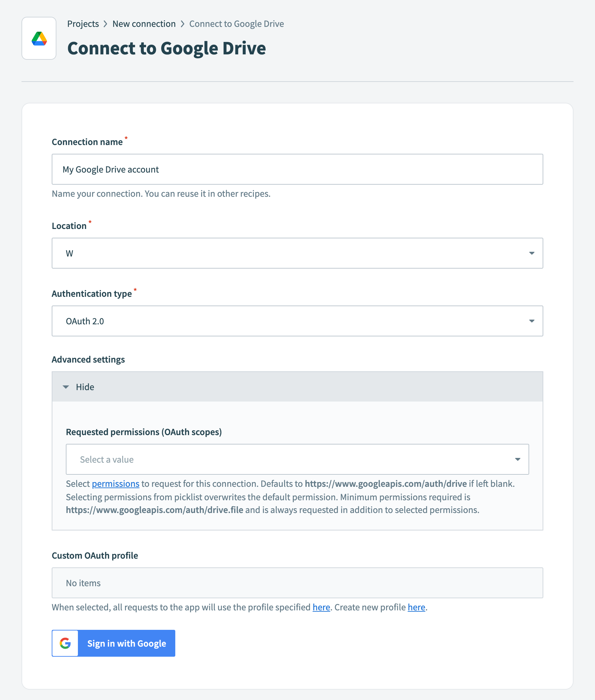The height and width of the screenshot is (700, 595).
Task: Click the Google G logo on sign-in button
Action: point(65,643)
